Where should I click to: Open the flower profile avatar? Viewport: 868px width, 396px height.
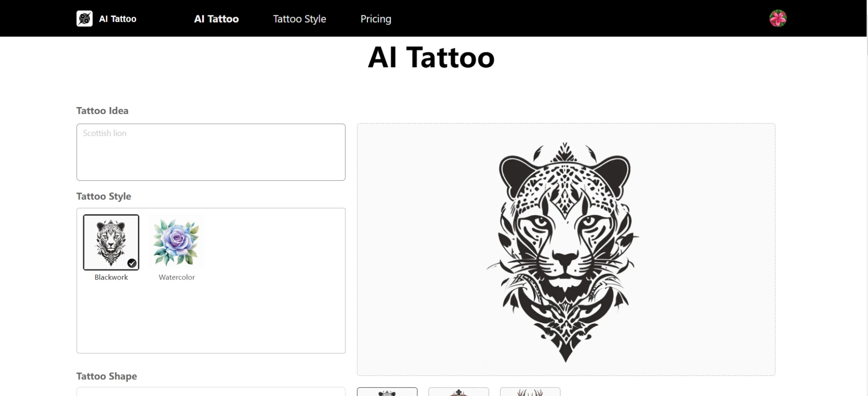778,19
